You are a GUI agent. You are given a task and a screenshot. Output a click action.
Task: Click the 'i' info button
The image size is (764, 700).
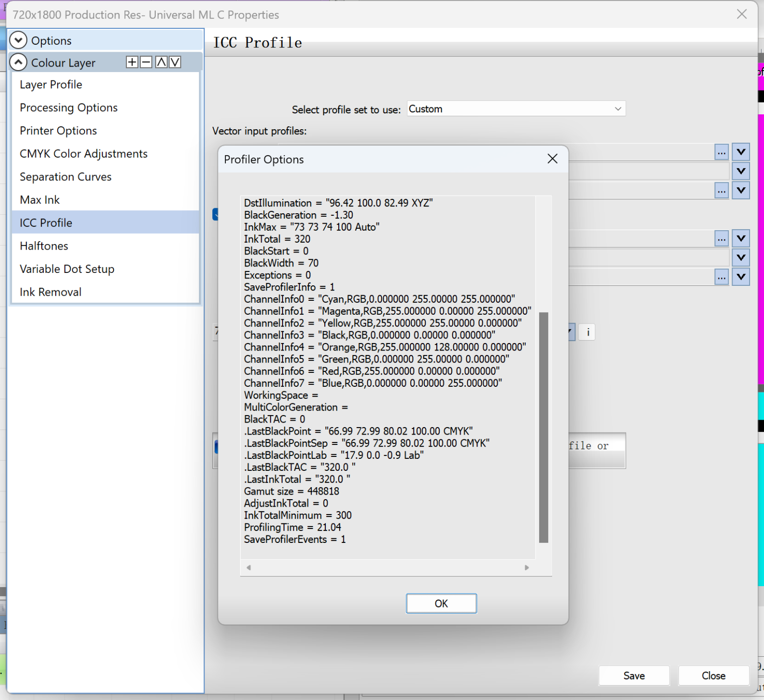click(588, 332)
